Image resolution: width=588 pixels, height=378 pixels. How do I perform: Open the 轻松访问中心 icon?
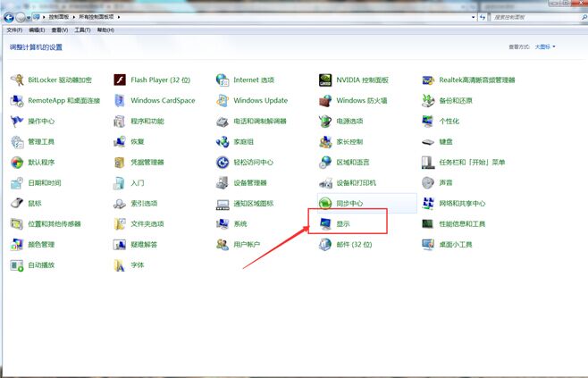coord(223,163)
